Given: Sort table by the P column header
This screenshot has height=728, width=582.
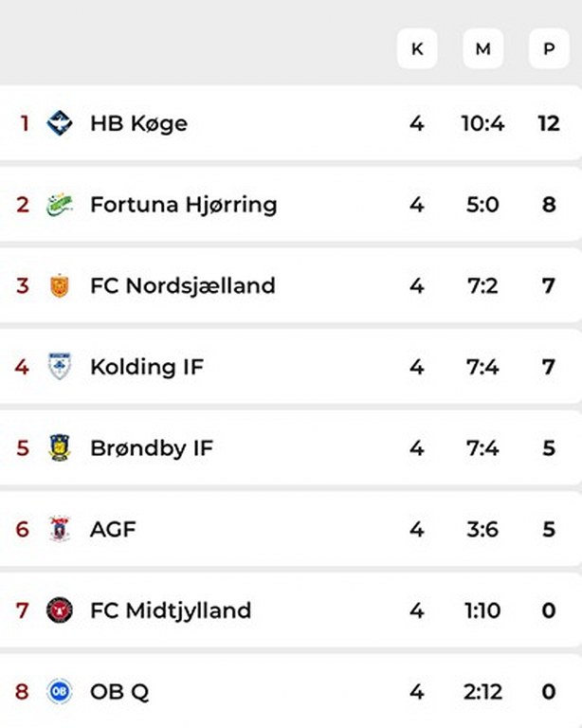Looking at the screenshot, I should tap(549, 49).
